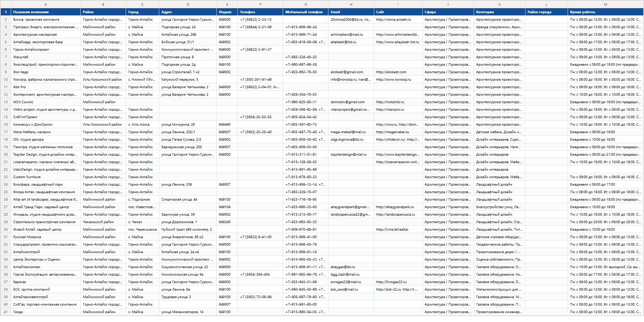This screenshot has width=644, height=322.
Task: Click the 'Сайт' header cell
Action: coord(398,12)
